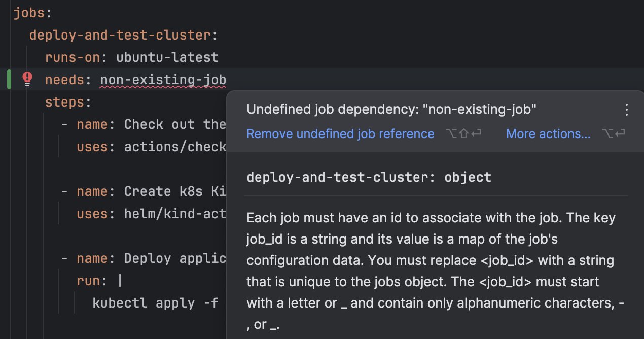Viewport: 644px width, 339px height.
Task: Click the kubectl apply -f run command
Action: pos(156,302)
